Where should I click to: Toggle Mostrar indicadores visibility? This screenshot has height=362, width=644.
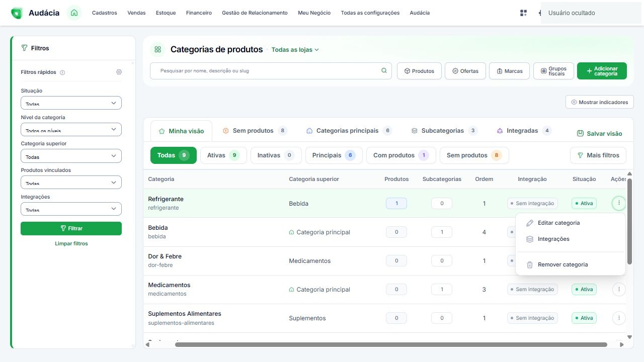[x=599, y=102]
